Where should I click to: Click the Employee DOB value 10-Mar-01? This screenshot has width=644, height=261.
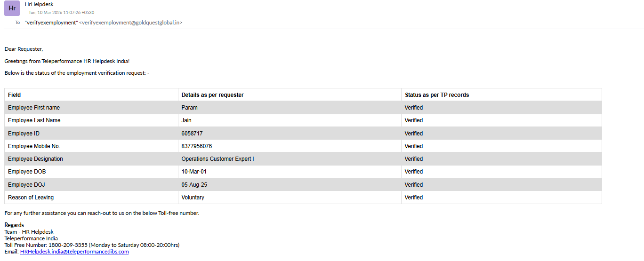point(194,172)
